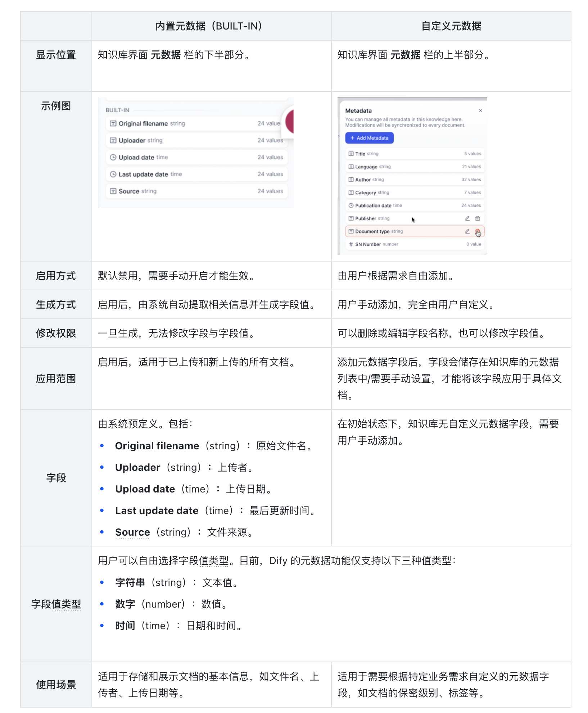Viewport: 588px width, 713px height.
Task: Click the dotted-underlined Source term in list
Action: point(132,532)
